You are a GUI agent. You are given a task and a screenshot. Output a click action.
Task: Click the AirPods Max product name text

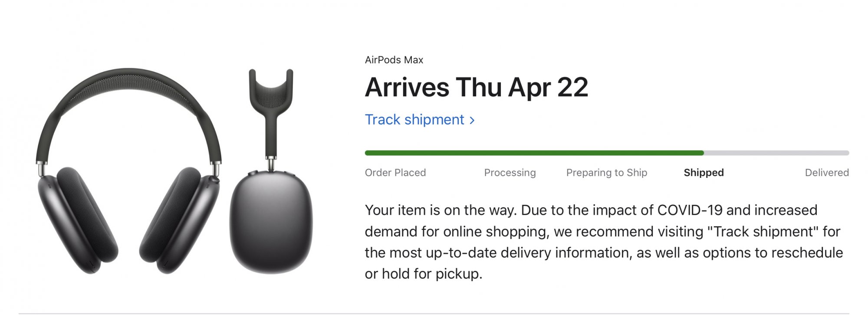[394, 60]
